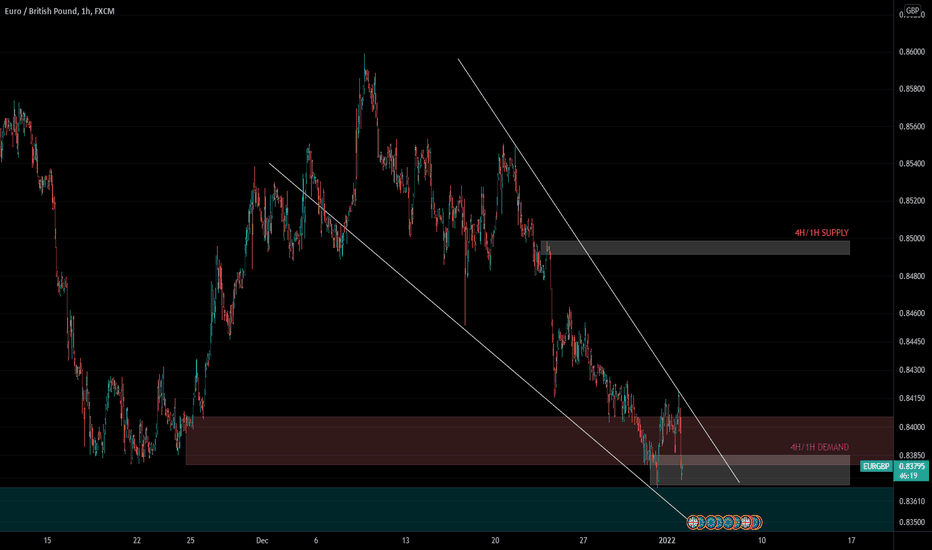
Task: Click the 22 date label on the time axis
Action: click(x=137, y=540)
